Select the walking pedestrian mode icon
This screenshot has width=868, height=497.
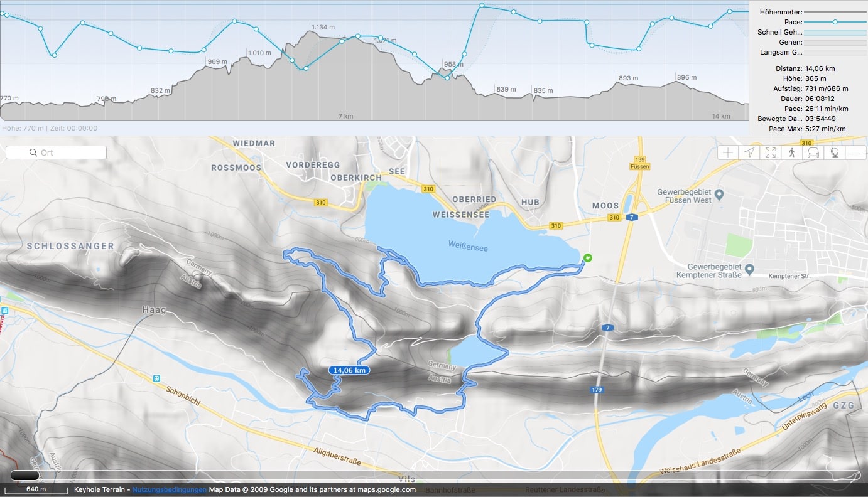(792, 152)
